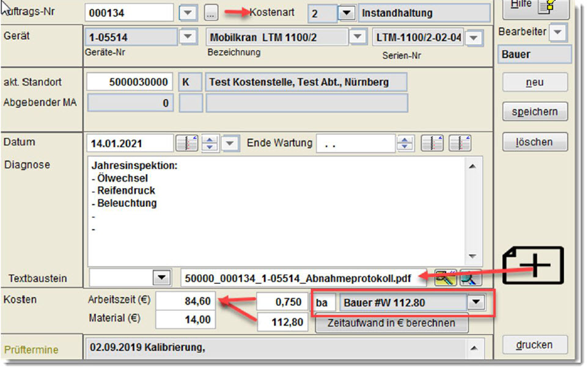This screenshot has width=588, height=370.
Task: Click the Diagnose text area scrollbar down arrow
Action: click(x=471, y=256)
